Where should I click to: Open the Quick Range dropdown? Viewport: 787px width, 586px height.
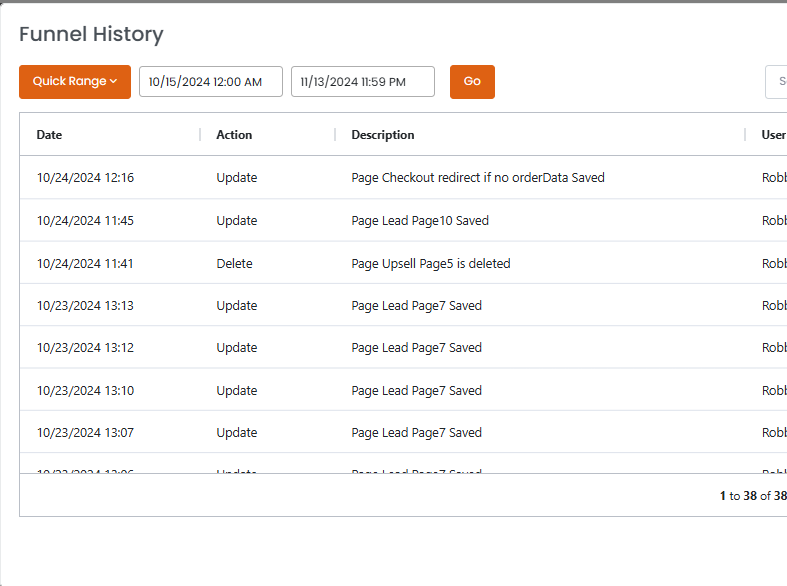click(74, 82)
